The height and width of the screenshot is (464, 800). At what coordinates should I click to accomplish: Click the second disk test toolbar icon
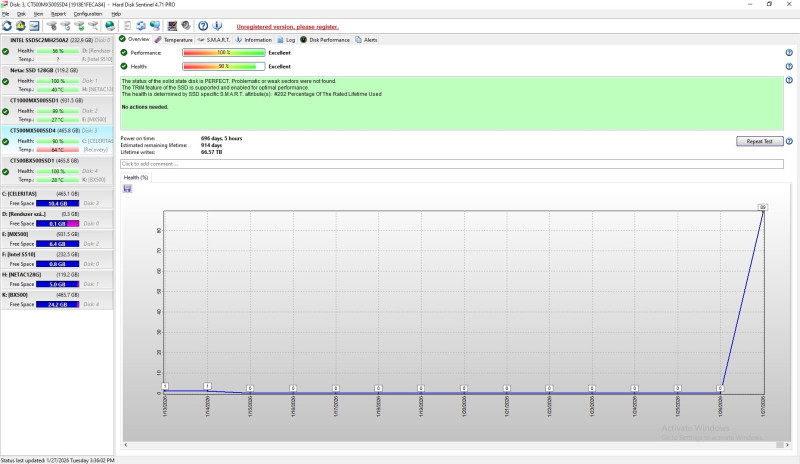click(65, 26)
